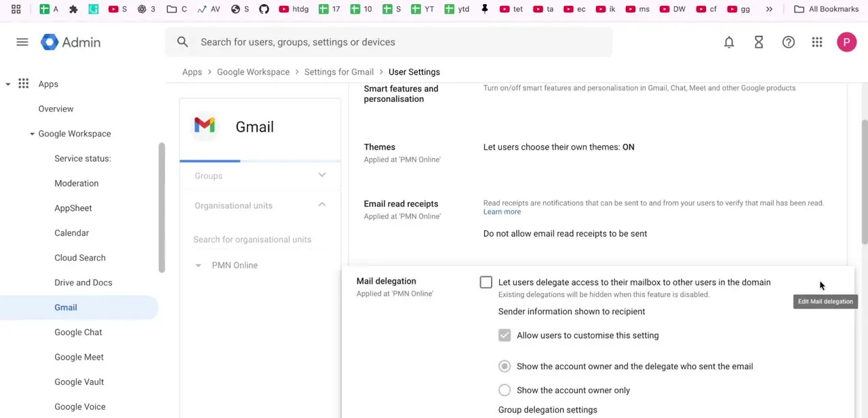The height and width of the screenshot is (418, 868).
Task: Open AppSheet in the sidebar
Action: point(73,208)
